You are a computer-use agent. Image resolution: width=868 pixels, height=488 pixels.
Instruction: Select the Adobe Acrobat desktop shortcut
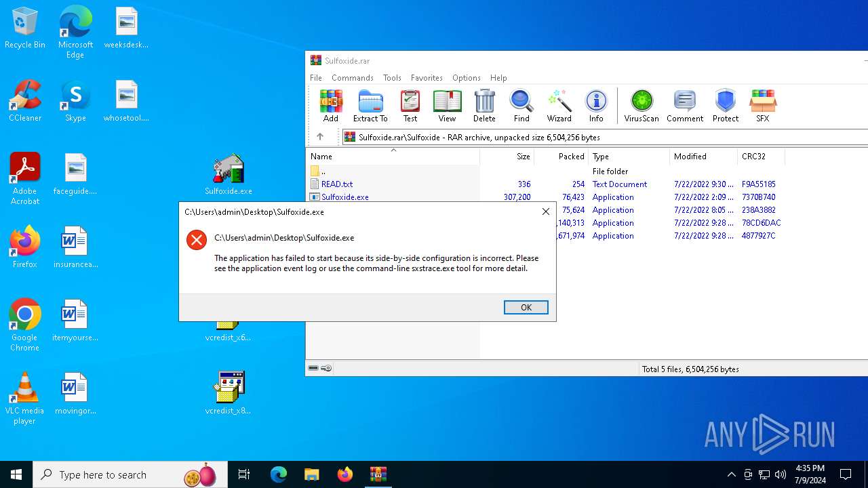coord(25,179)
